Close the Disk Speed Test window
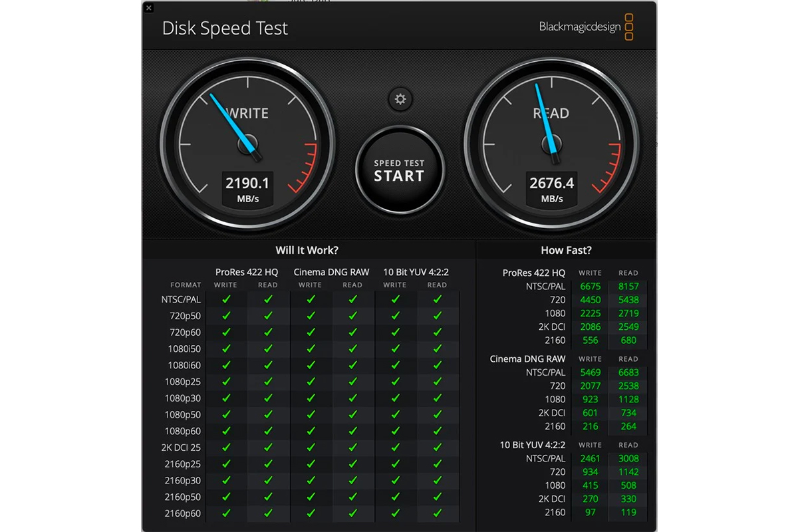This screenshot has width=798, height=532. [148, 8]
